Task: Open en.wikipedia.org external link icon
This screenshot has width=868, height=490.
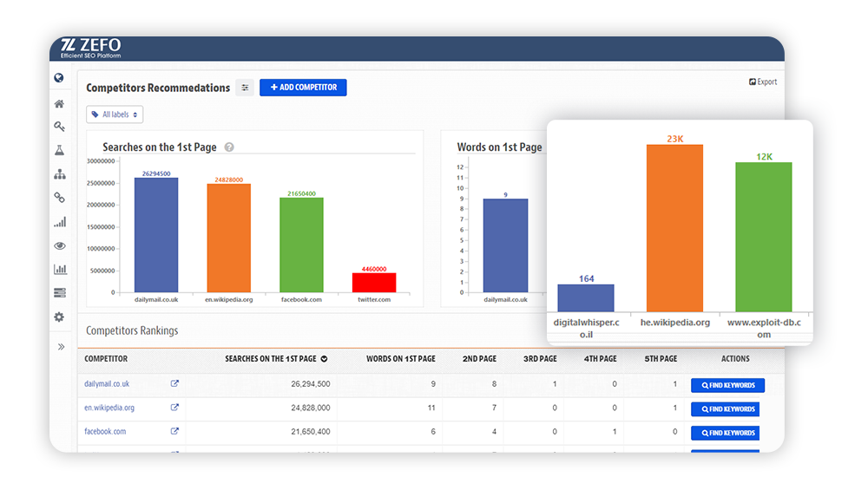Action: pyautogui.click(x=174, y=407)
